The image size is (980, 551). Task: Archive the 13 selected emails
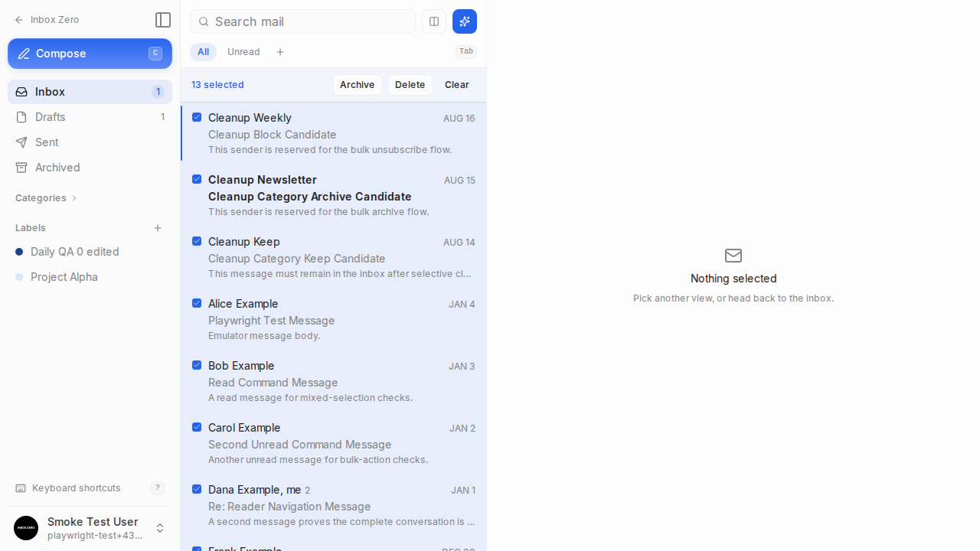coord(358,85)
